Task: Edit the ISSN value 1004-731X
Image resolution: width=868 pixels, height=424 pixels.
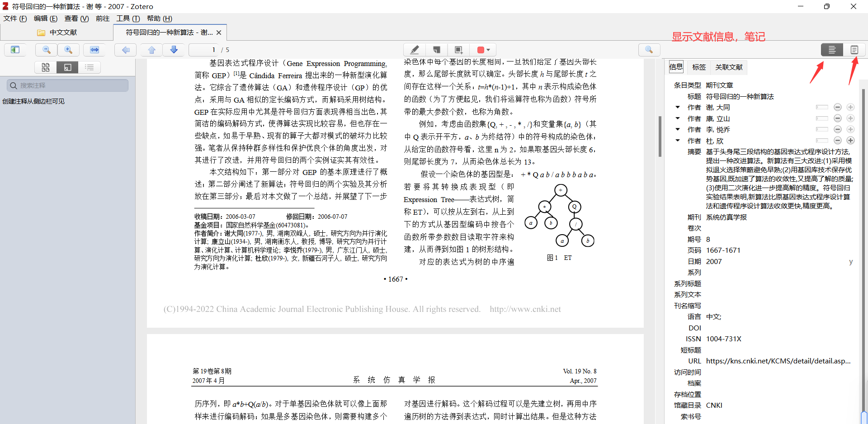Action: tap(724, 339)
